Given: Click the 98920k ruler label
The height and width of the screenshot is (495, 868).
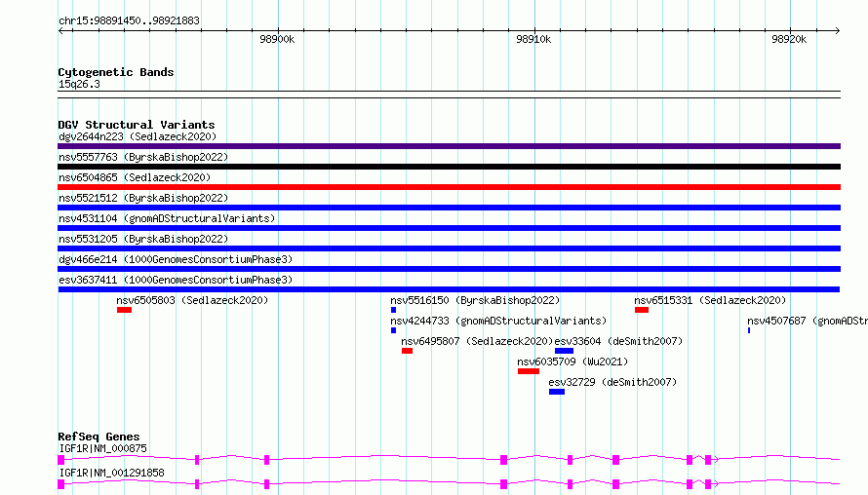Looking at the screenshot, I should [x=789, y=39].
